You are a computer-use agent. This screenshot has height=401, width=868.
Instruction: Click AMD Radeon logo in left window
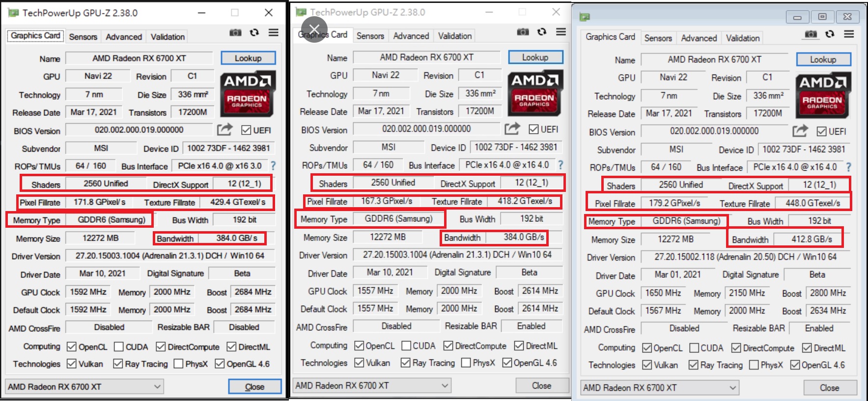(x=248, y=94)
